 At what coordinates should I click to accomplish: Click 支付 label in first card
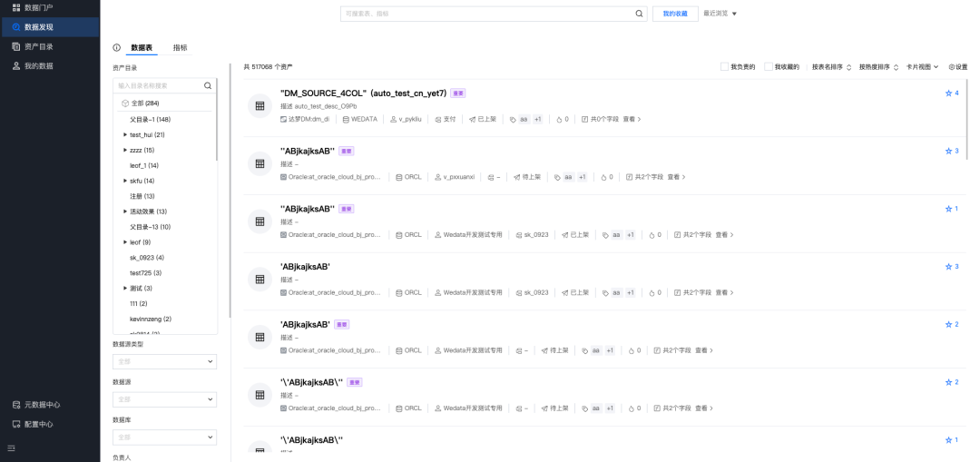coord(445,119)
